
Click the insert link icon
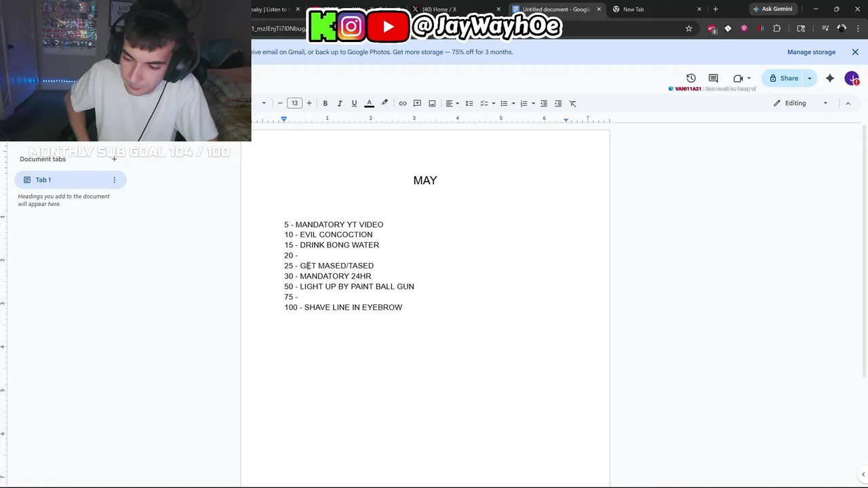403,103
